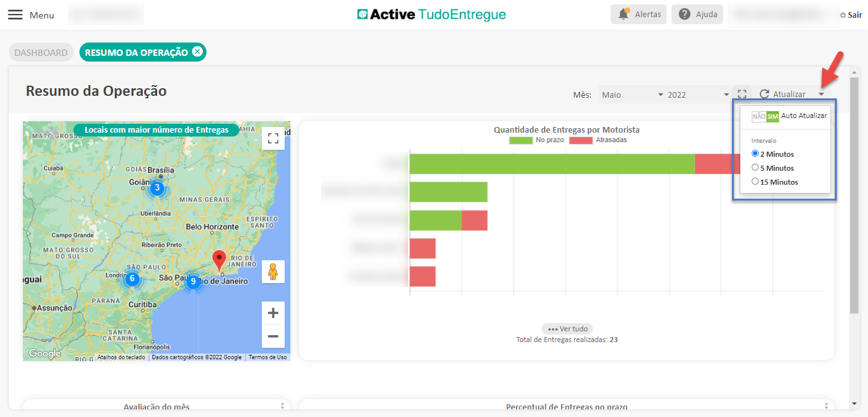
Task: Select the 5 Minutos interval
Action: 755,168
